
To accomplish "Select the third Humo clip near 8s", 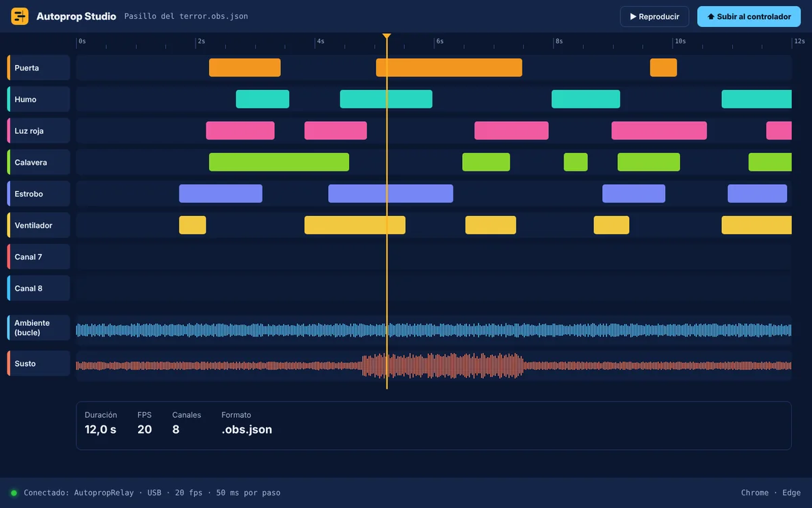I will tap(586, 99).
